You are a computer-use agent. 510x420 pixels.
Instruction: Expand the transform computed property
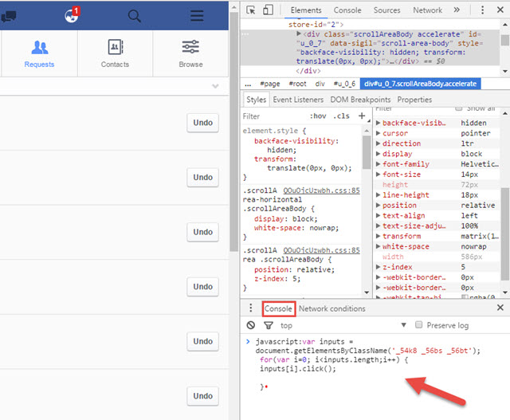pos(378,236)
